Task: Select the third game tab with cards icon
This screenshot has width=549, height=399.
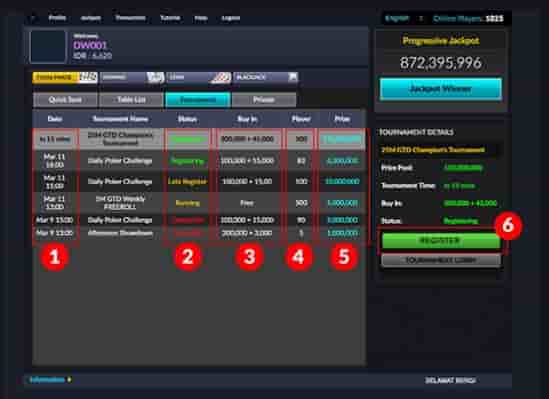Action: click(x=199, y=77)
